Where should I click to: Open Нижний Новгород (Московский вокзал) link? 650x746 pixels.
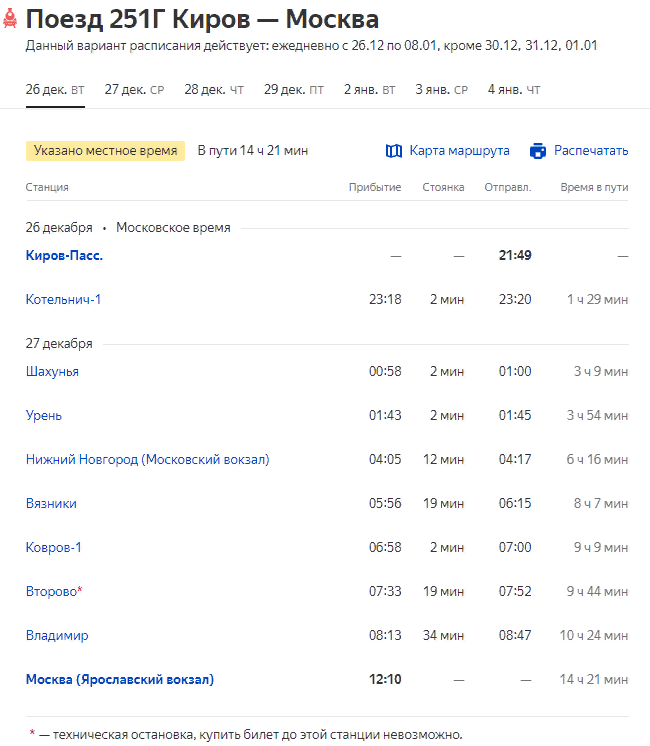[x=147, y=459]
